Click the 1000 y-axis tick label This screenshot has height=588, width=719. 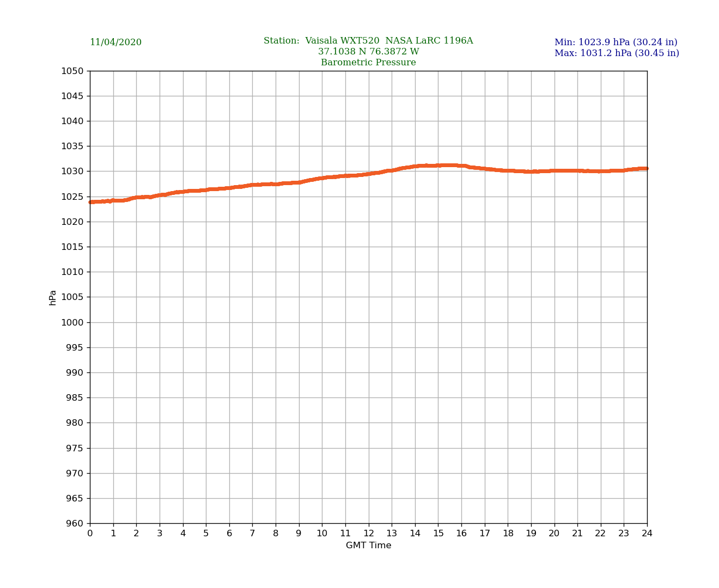click(x=72, y=322)
